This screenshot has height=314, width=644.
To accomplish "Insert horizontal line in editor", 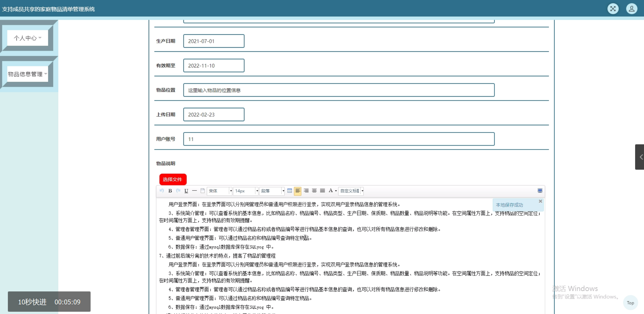I will click(x=194, y=191).
